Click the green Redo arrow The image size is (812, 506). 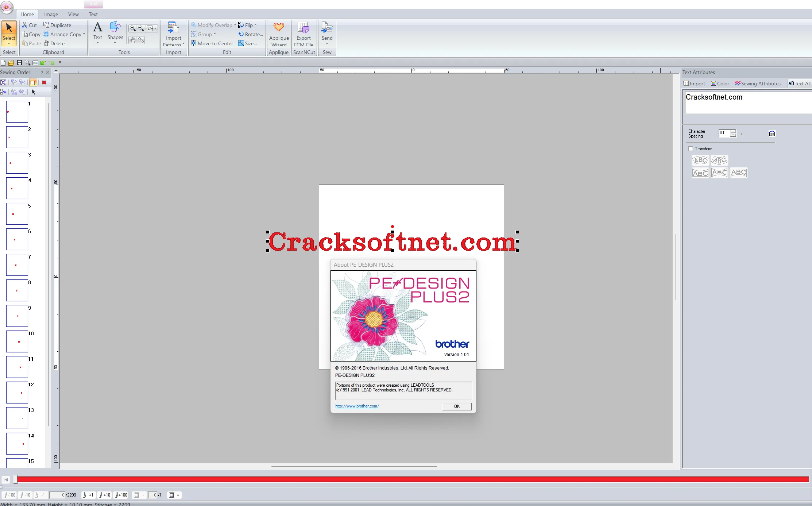51,63
